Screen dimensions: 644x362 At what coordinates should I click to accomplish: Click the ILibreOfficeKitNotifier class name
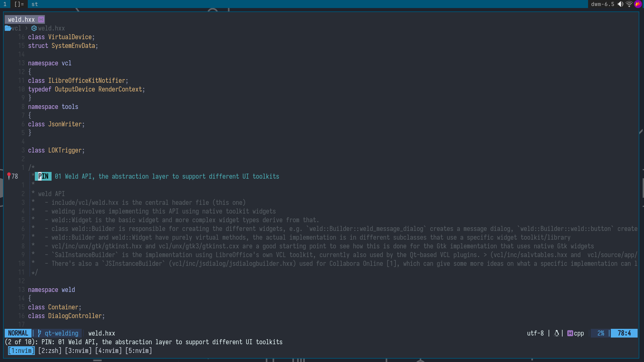87,80
